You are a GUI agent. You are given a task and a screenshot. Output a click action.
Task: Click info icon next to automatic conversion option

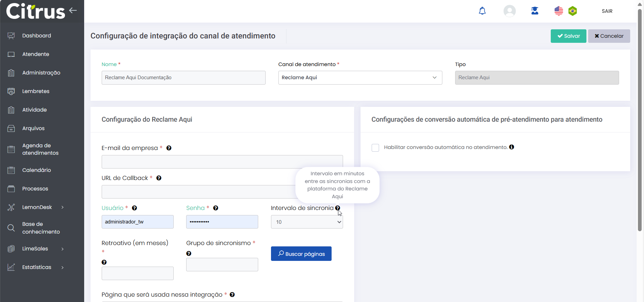(x=511, y=147)
